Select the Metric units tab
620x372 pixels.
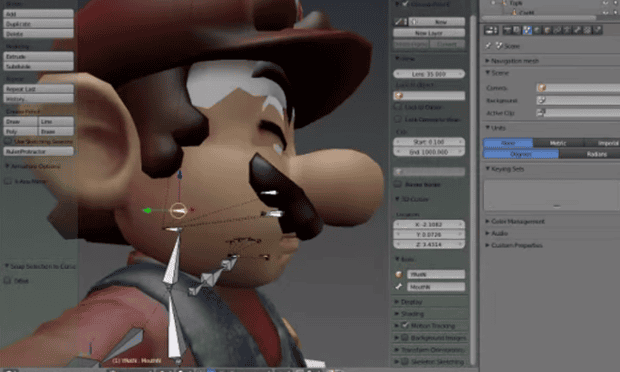click(558, 143)
